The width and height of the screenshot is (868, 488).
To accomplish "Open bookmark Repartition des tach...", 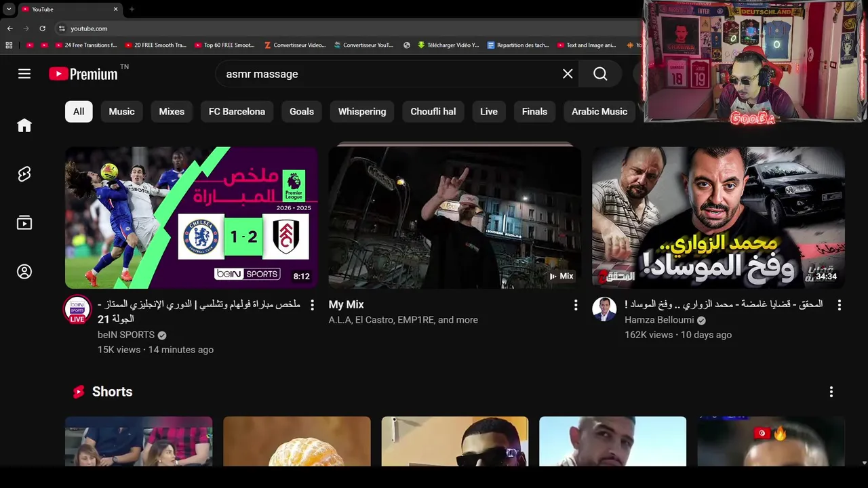I will (x=518, y=45).
